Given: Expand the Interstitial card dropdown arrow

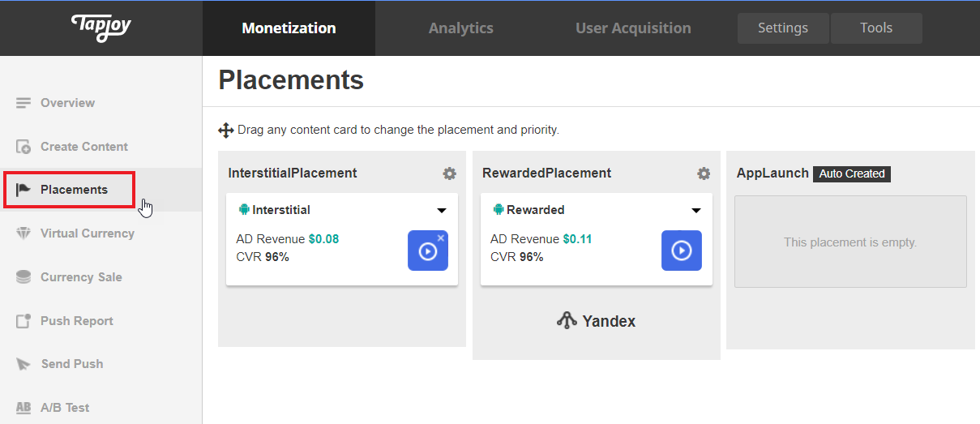Looking at the screenshot, I should (x=442, y=211).
